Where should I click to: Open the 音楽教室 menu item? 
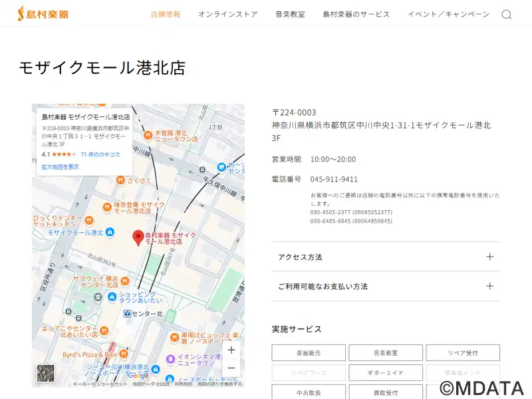pyautogui.click(x=290, y=14)
